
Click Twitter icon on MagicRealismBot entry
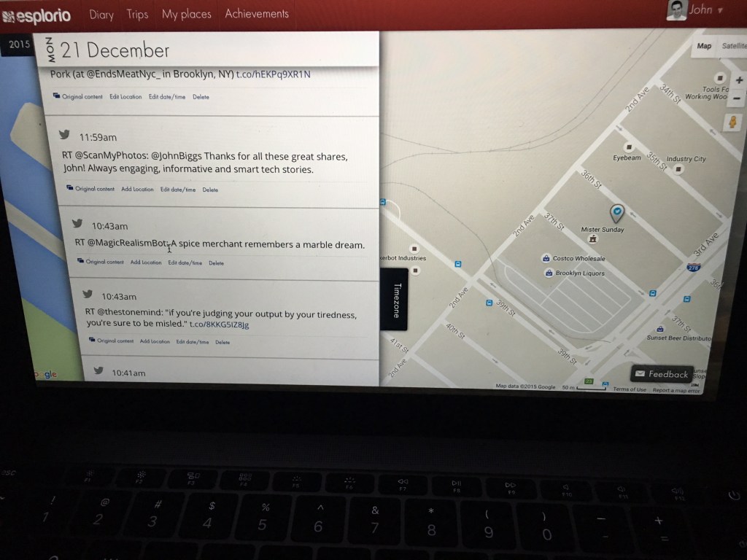point(77,223)
